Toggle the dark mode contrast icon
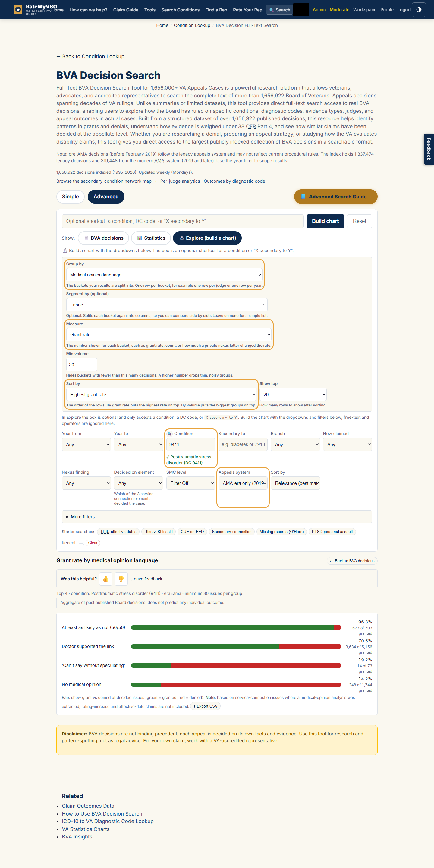The image size is (434, 868). click(419, 10)
